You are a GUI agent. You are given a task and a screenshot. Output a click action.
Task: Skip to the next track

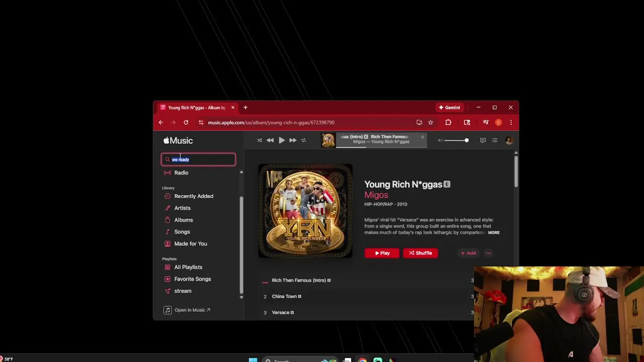[x=293, y=140]
